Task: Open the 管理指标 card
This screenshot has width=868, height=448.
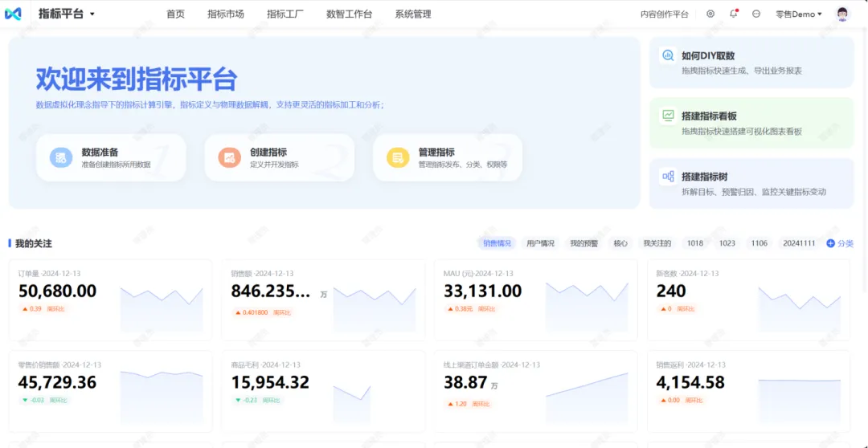Action: [x=448, y=157]
